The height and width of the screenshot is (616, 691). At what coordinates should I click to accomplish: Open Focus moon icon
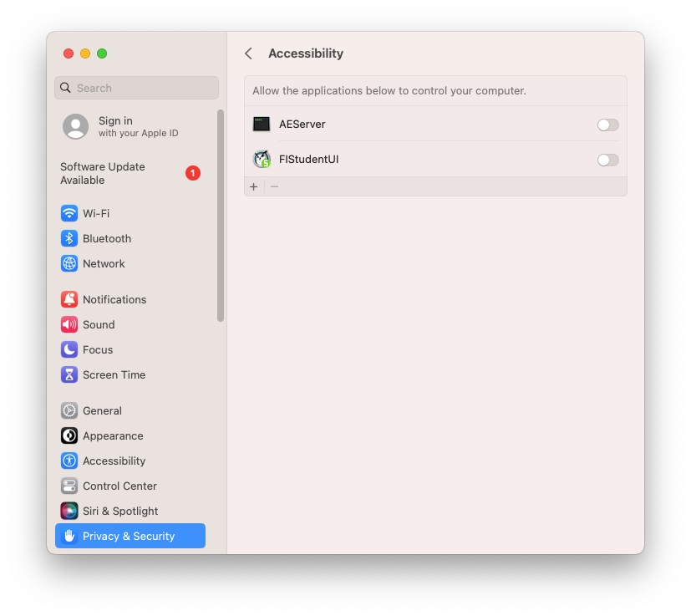coord(69,349)
